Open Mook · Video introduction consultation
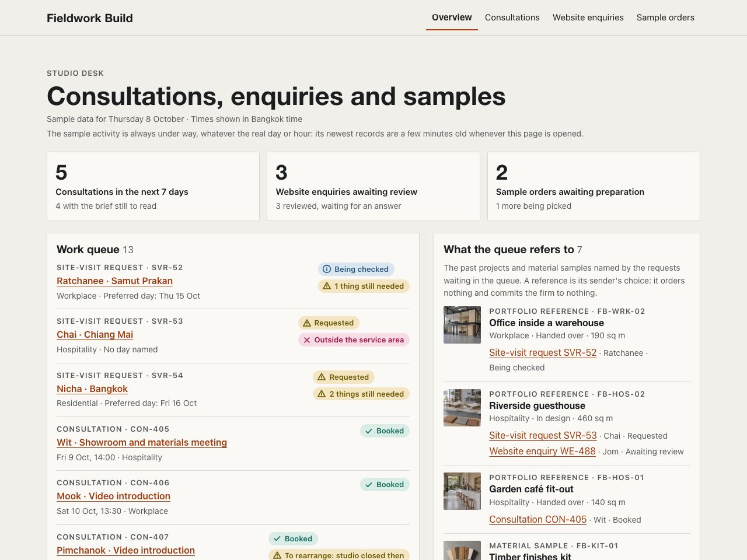 click(x=113, y=496)
